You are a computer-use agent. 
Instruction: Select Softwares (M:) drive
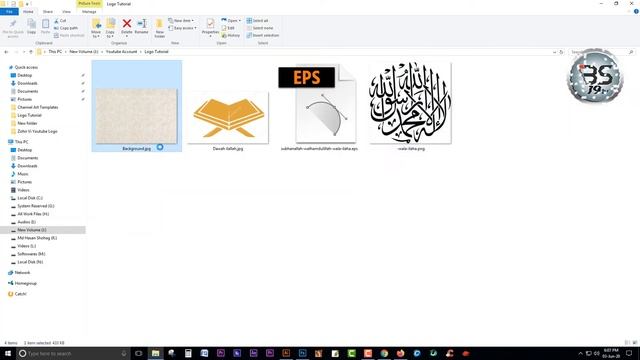click(x=31, y=254)
